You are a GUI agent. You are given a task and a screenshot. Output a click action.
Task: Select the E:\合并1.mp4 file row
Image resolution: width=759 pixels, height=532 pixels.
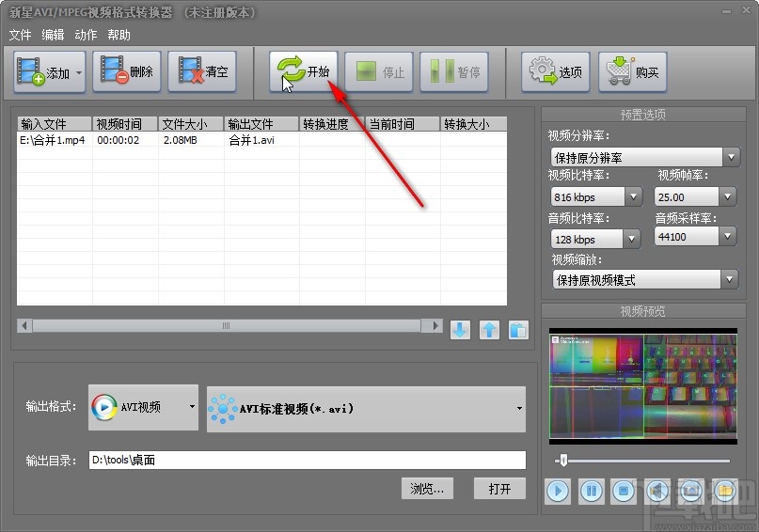(x=261, y=140)
